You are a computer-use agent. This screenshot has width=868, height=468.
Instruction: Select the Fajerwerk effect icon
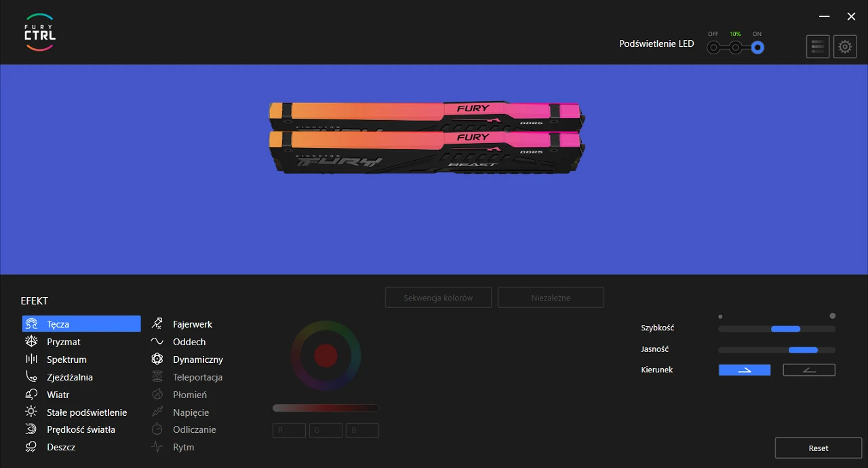(157, 324)
